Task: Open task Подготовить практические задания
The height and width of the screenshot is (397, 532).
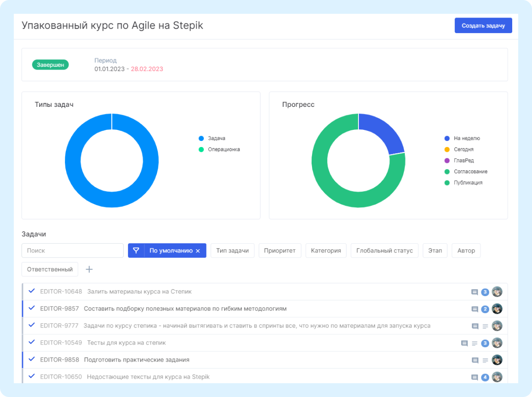Action: [x=137, y=359]
